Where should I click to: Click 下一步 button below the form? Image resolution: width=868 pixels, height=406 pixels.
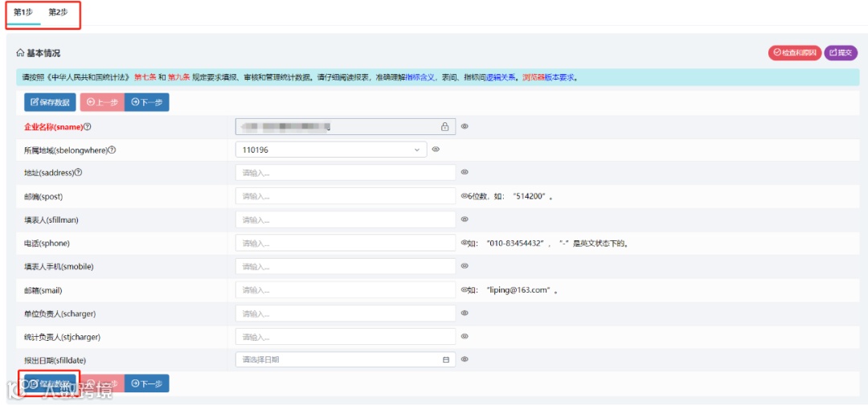pos(147,383)
